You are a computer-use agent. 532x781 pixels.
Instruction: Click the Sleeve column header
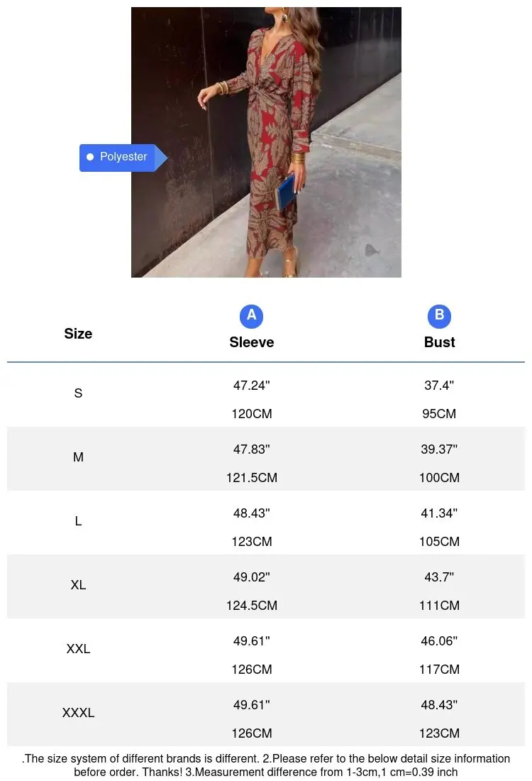coord(251,342)
